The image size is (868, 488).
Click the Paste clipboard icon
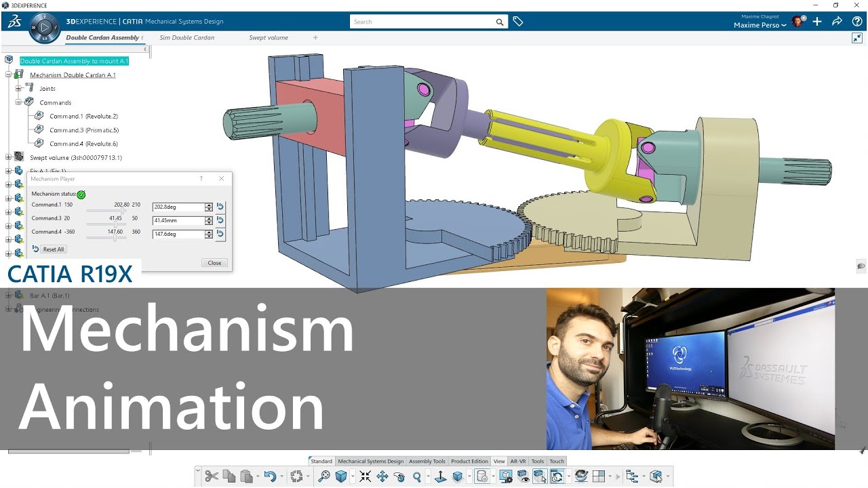(x=246, y=476)
